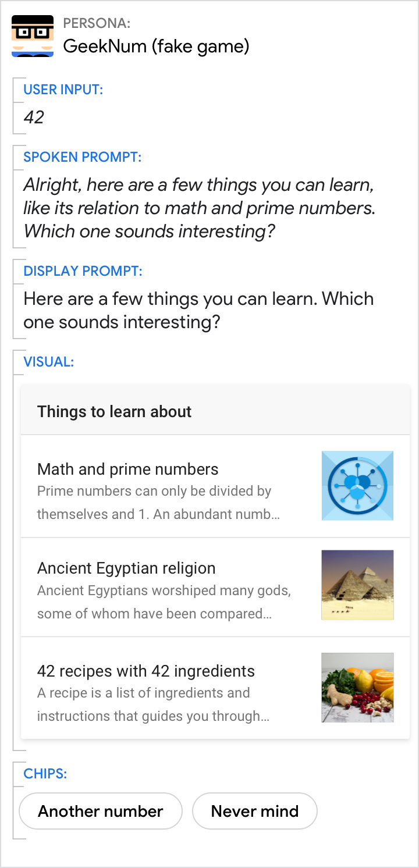Click the "Things to learn about" header
Screen dimensions: 419x868
pos(114,412)
